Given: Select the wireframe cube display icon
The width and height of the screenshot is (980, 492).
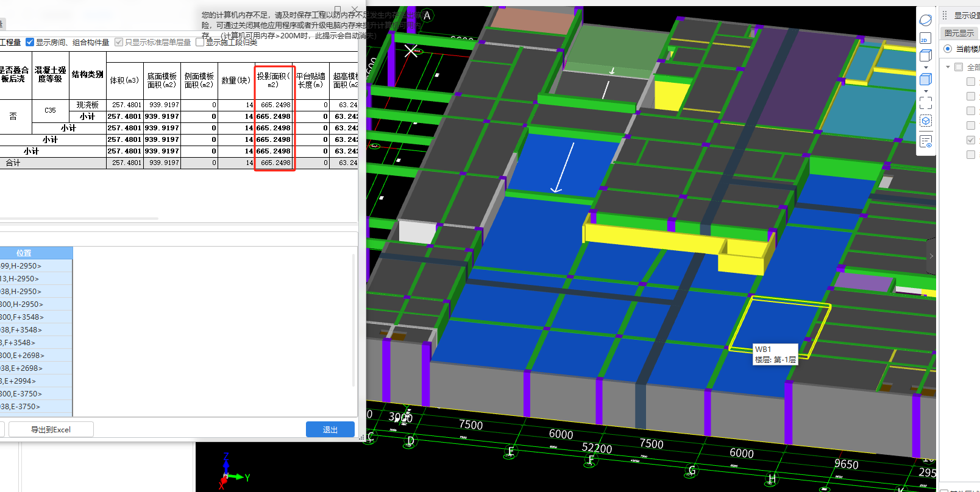Looking at the screenshot, I should click(925, 56).
